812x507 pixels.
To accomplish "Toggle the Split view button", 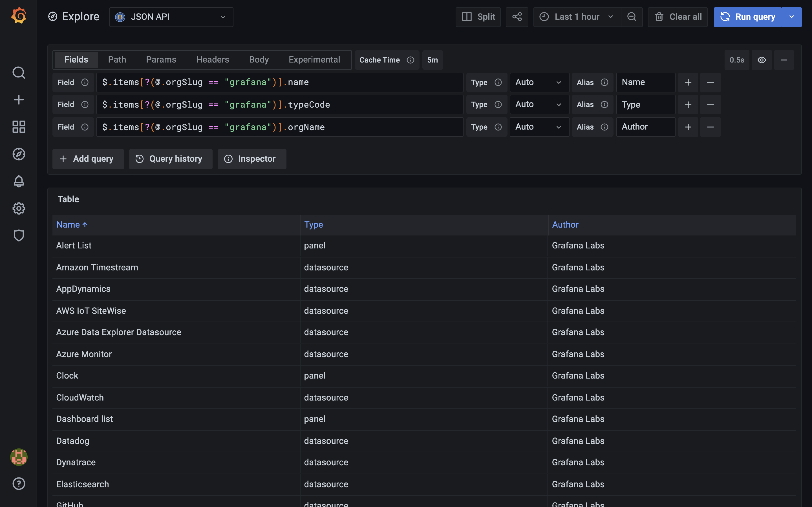I will pos(478,17).
